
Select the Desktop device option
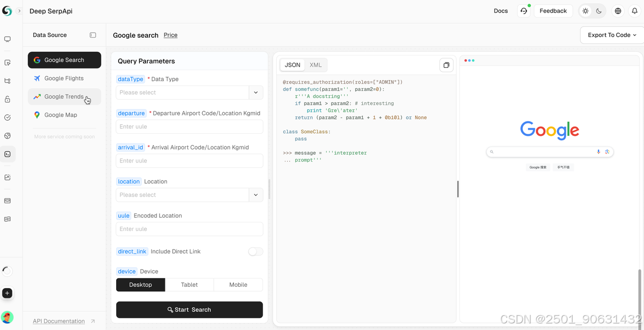coord(140,285)
